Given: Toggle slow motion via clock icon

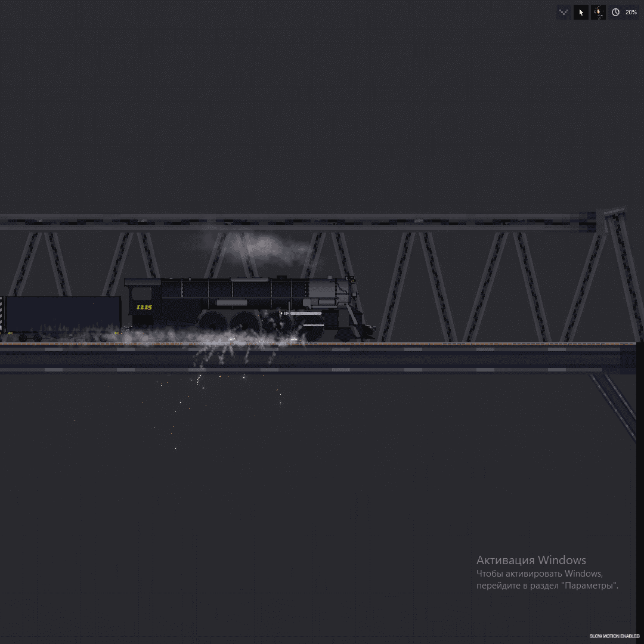Looking at the screenshot, I should [615, 13].
